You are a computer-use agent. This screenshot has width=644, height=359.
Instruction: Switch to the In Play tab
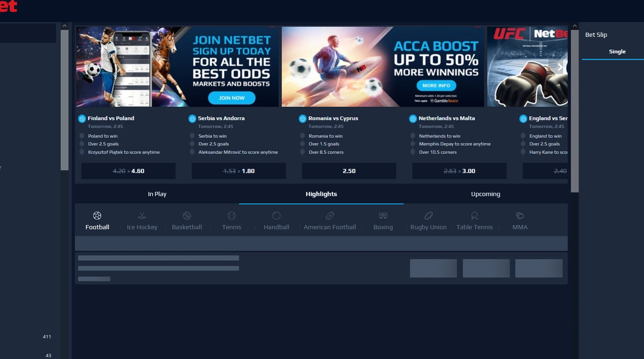click(x=157, y=194)
